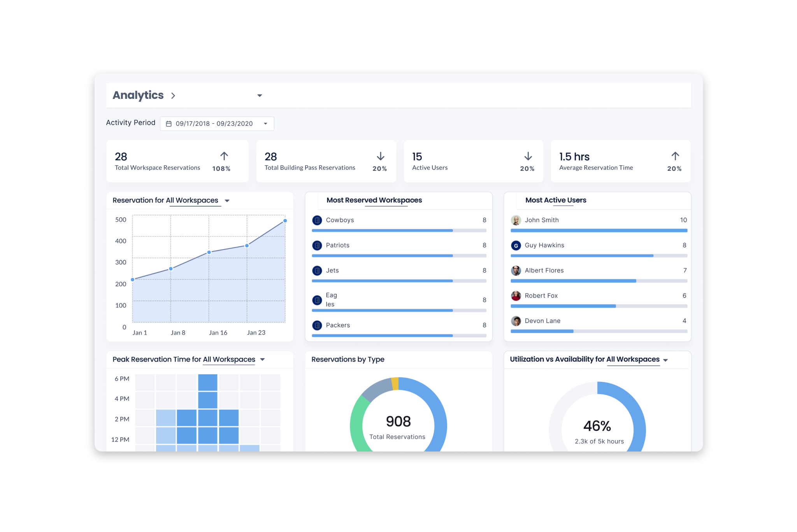Click the Cowboys workspace door icon
797x532 pixels.
pos(317,220)
